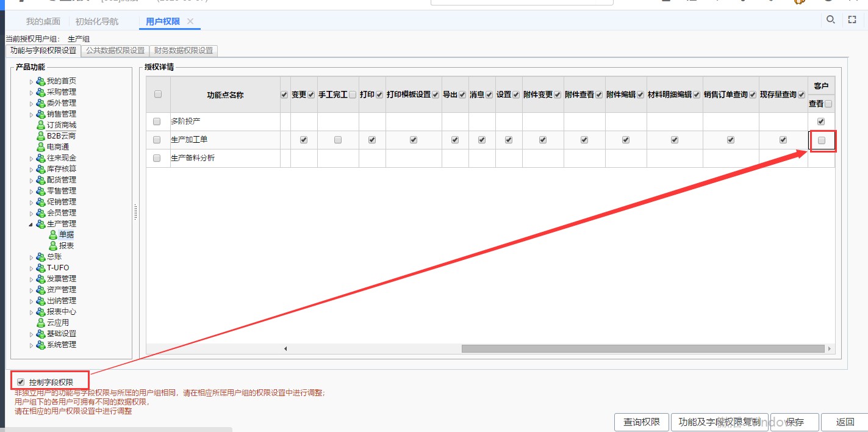Click 功能及字段权限复制 button
This screenshot has height=432, width=868.
click(x=719, y=422)
